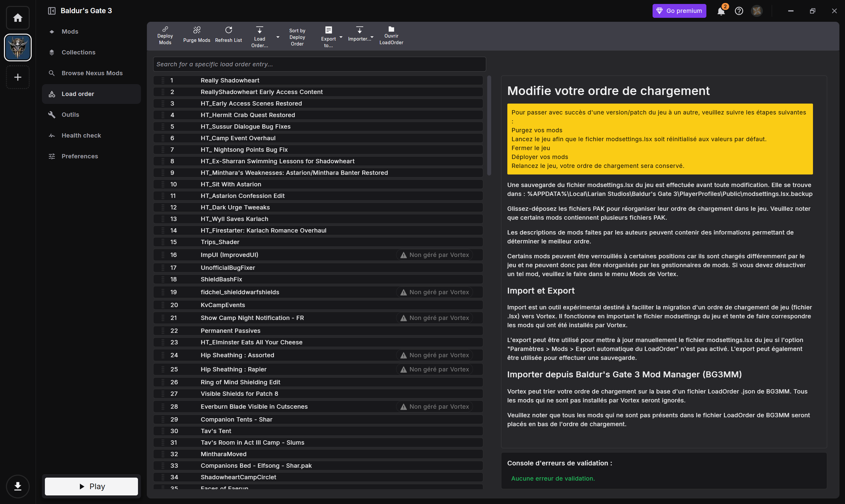The width and height of the screenshot is (845, 504).
Task: Add a new game with the plus icon
Action: tap(18, 78)
